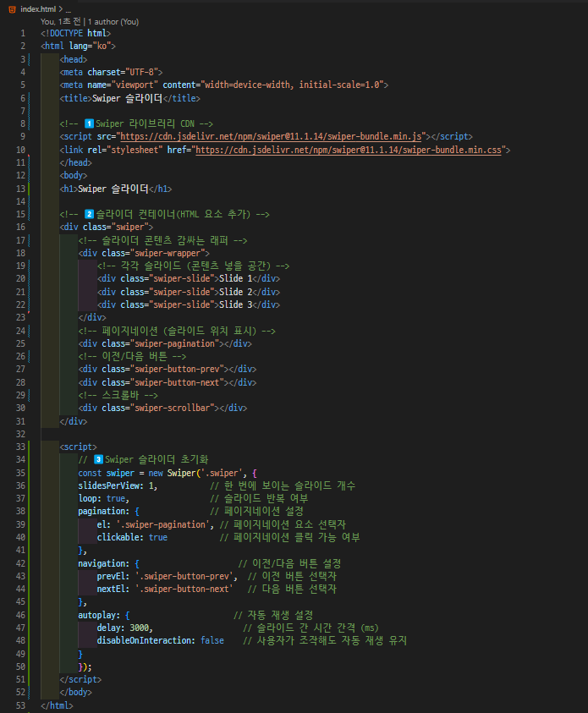Click the HTML5 file icon in the breadcrumb
The height and width of the screenshot is (713, 588).
(x=13, y=9)
